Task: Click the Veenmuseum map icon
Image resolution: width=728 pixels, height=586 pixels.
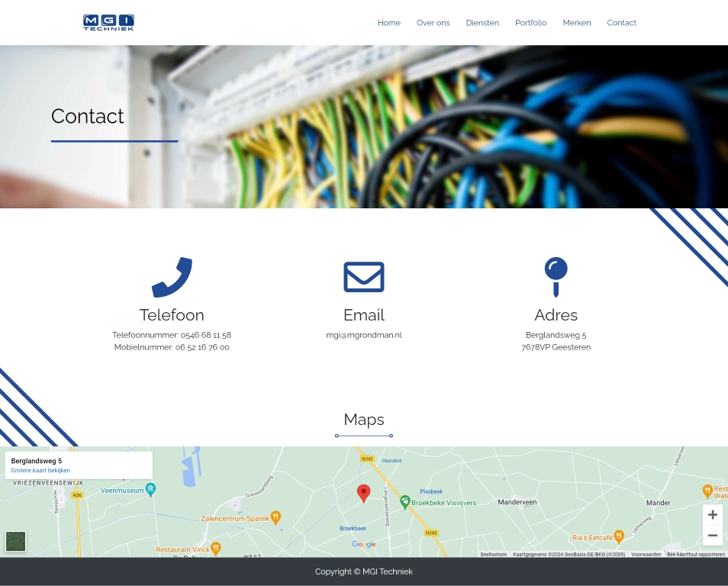Action: click(x=151, y=490)
